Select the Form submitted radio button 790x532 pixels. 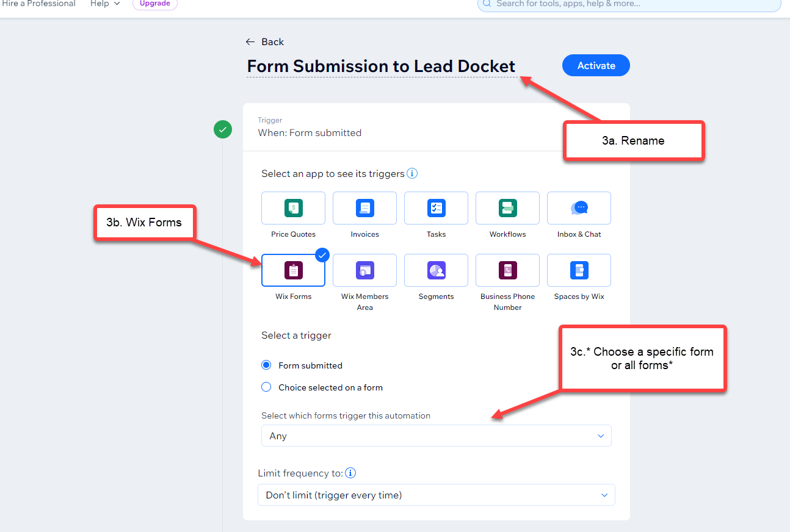pos(266,365)
